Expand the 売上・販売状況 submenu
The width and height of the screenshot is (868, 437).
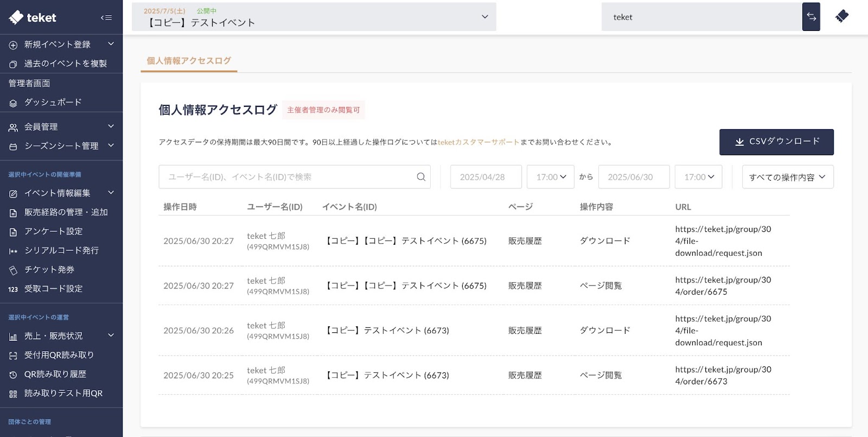point(111,335)
